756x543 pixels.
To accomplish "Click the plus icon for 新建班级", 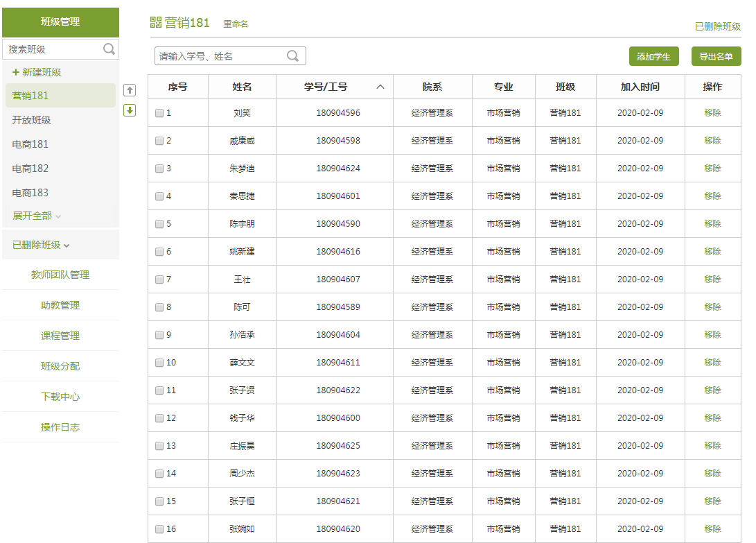I will (x=16, y=72).
